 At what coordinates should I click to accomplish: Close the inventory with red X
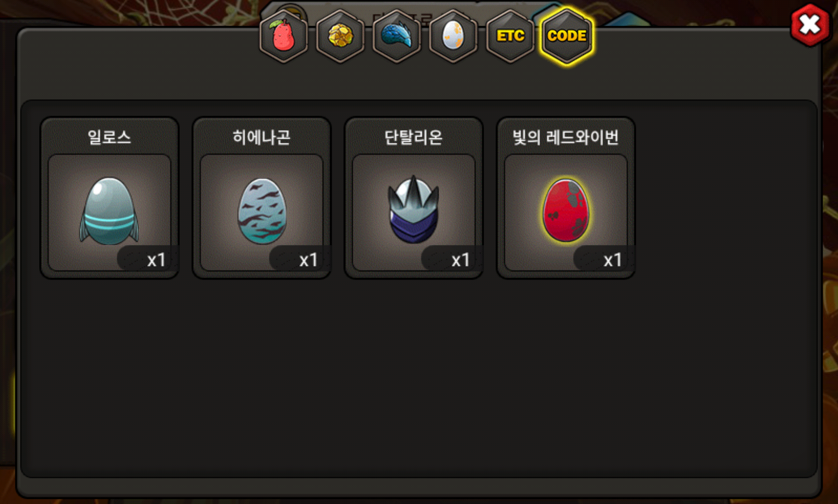point(810,25)
